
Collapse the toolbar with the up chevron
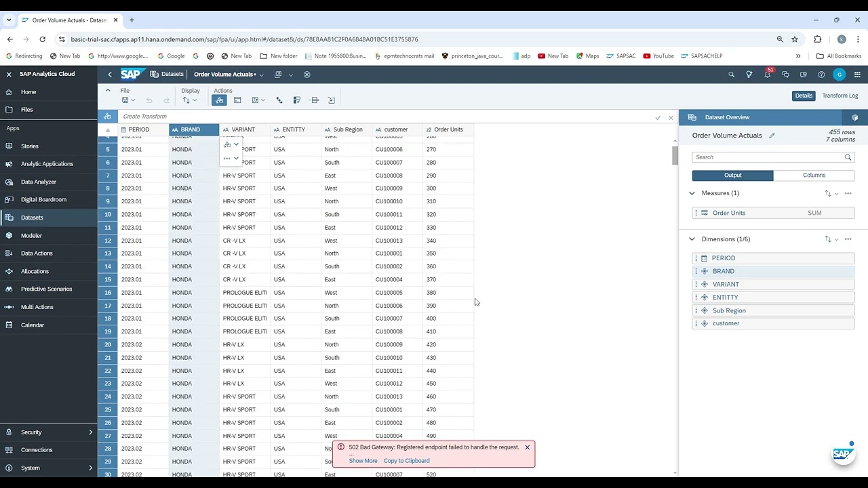point(108,90)
